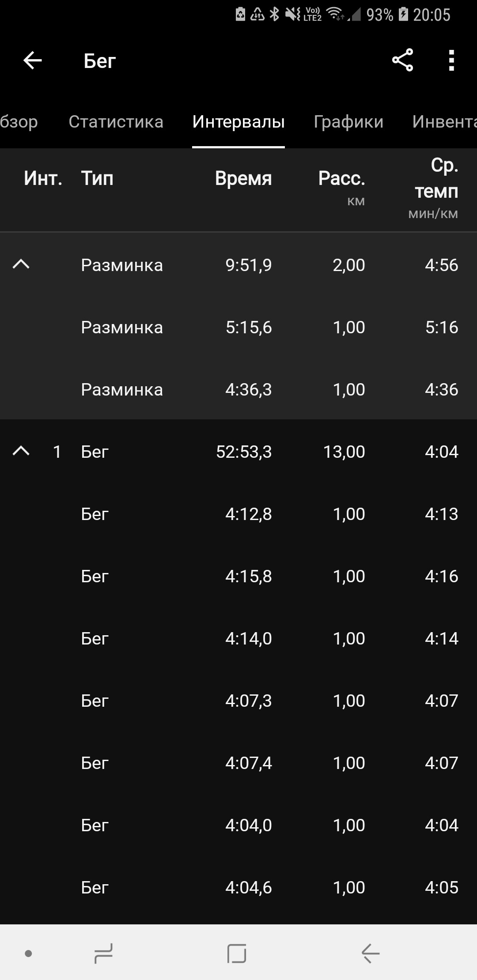
Task: Go to the Обзор tab
Action: [x=19, y=122]
